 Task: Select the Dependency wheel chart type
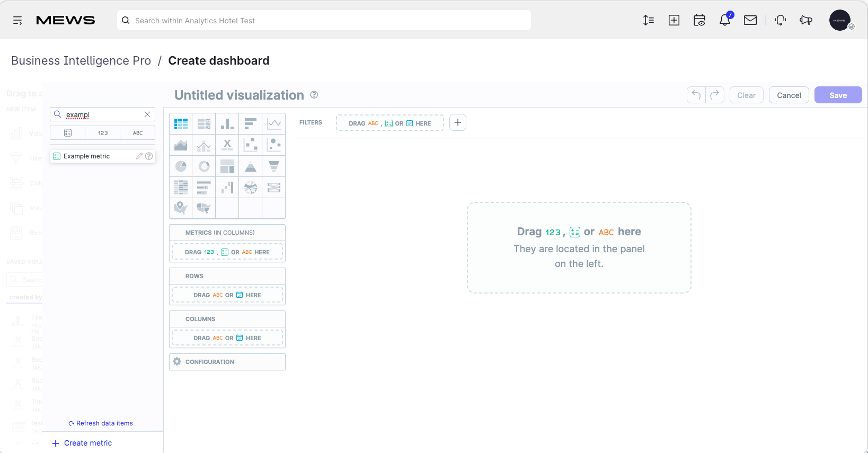tap(251, 188)
